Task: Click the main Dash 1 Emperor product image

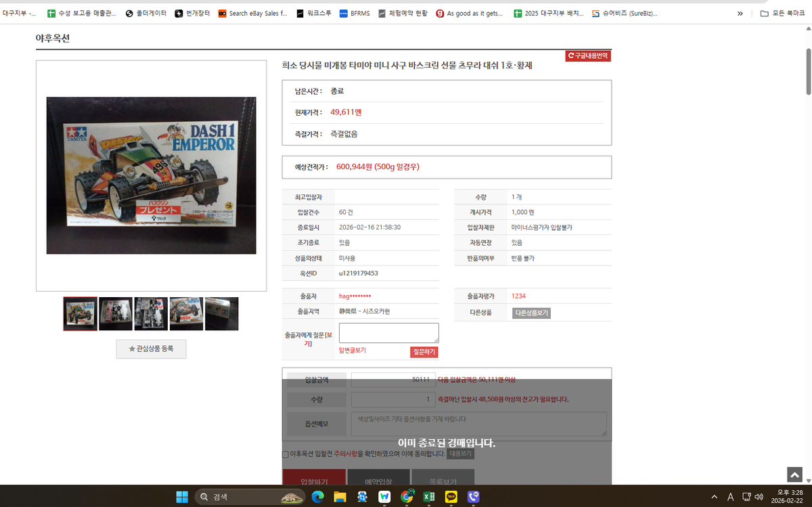Action: [x=151, y=175]
